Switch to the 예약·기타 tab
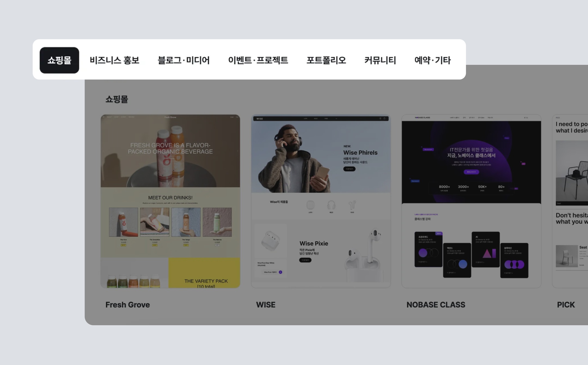Viewport: 588px width, 365px height. pyautogui.click(x=433, y=60)
